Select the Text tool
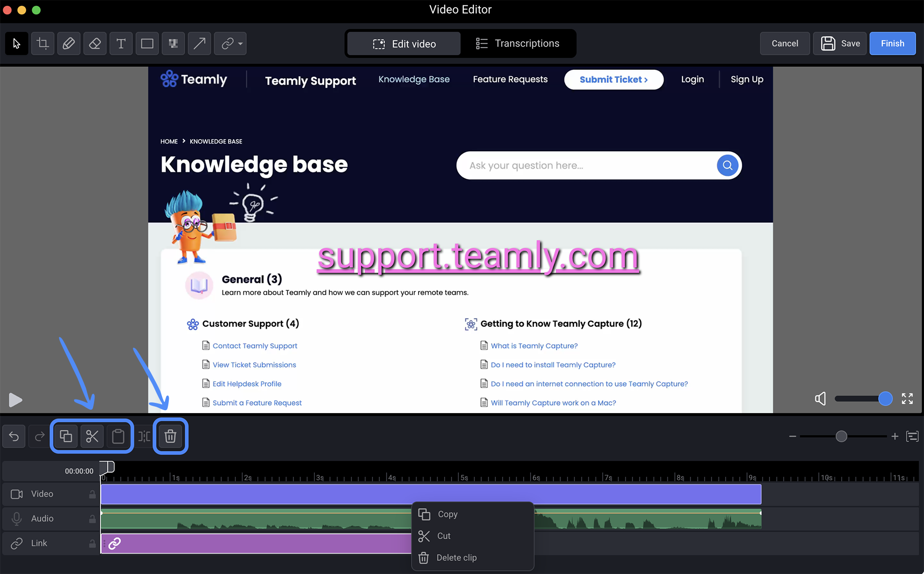The image size is (924, 574). coord(121,44)
